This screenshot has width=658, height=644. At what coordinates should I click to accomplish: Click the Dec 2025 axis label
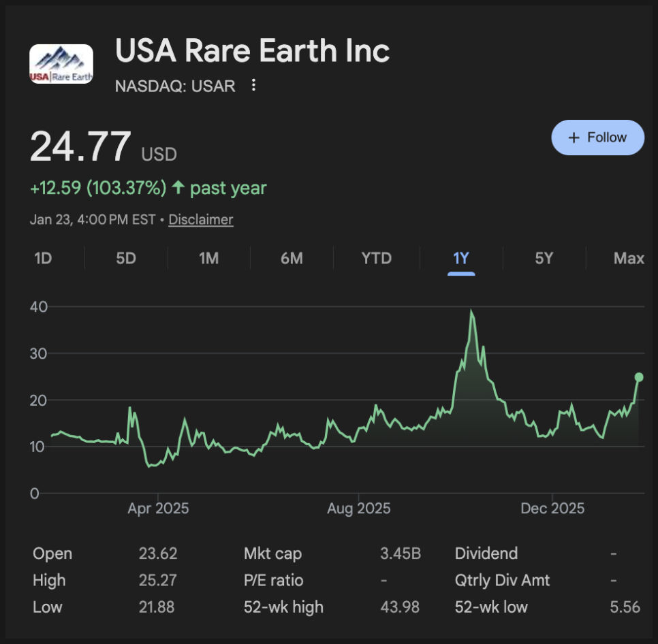click(552, 509)
